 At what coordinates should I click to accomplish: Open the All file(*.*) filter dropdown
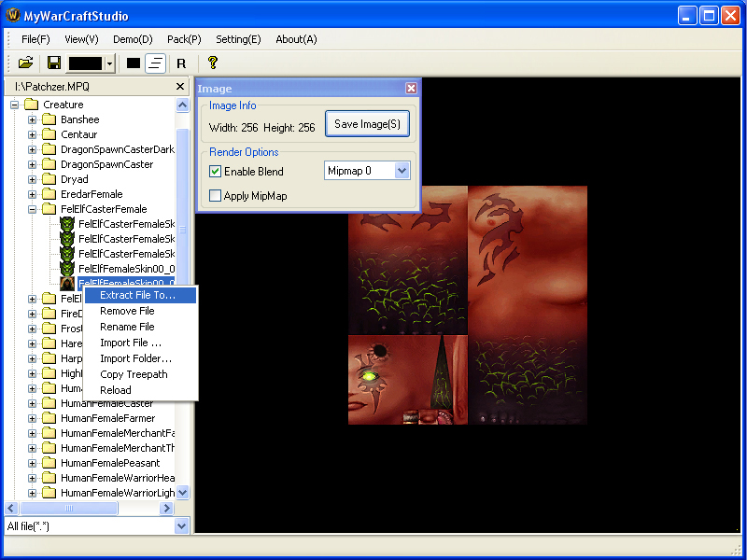[x=181, y=526]
